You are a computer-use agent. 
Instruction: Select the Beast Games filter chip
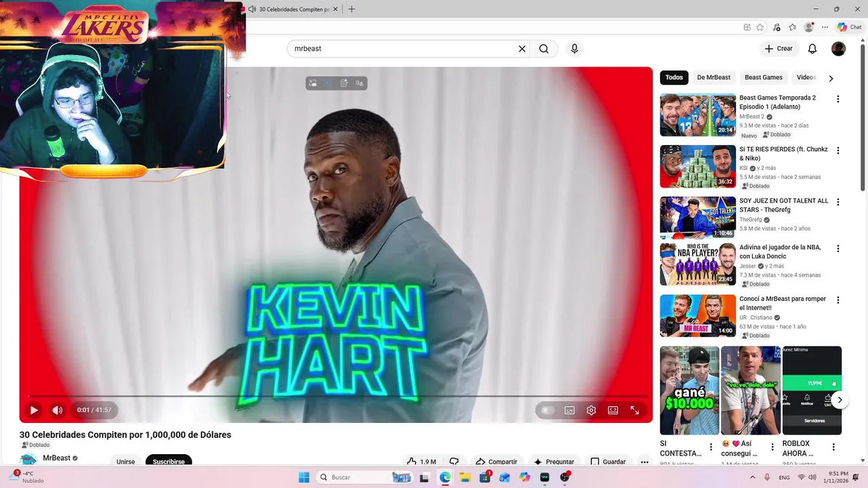pyautogui.click(x=764, y=77)
